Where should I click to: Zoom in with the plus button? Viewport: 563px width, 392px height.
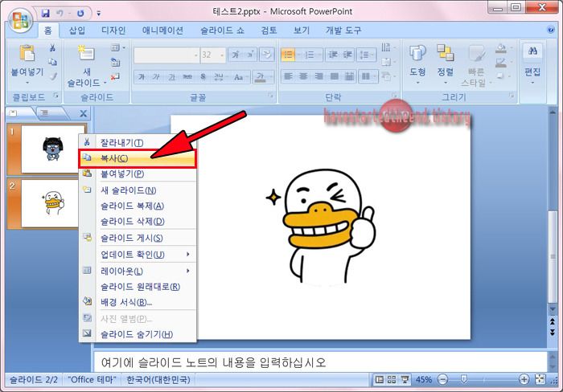[x=524, y=379]
